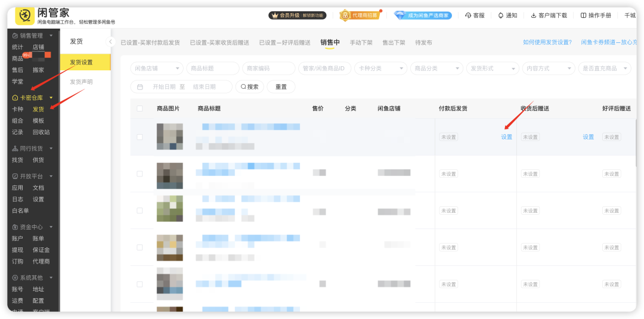Tick the third product row checkbox
The image size is (644, 319).
[x=140, y=210]
